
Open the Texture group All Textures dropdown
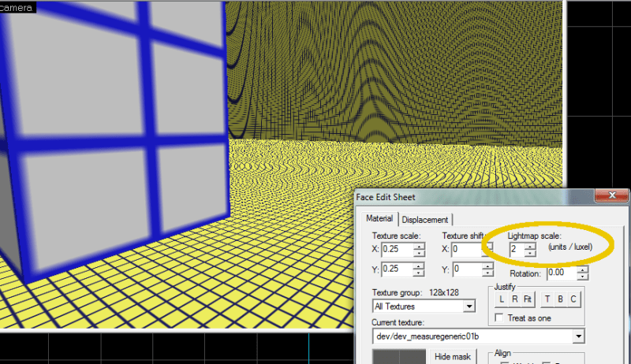(x=424, y=306)
